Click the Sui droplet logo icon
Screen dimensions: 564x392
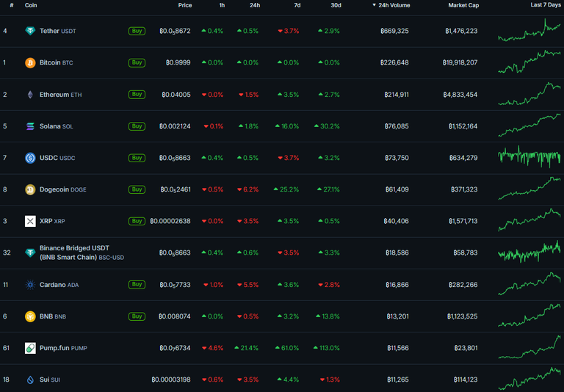point(30,380)
